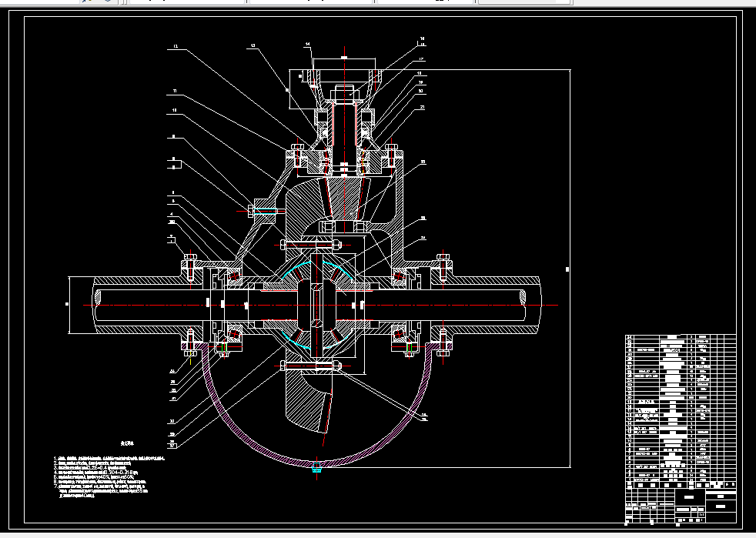Select the parts list table in title block

[681, 412]
